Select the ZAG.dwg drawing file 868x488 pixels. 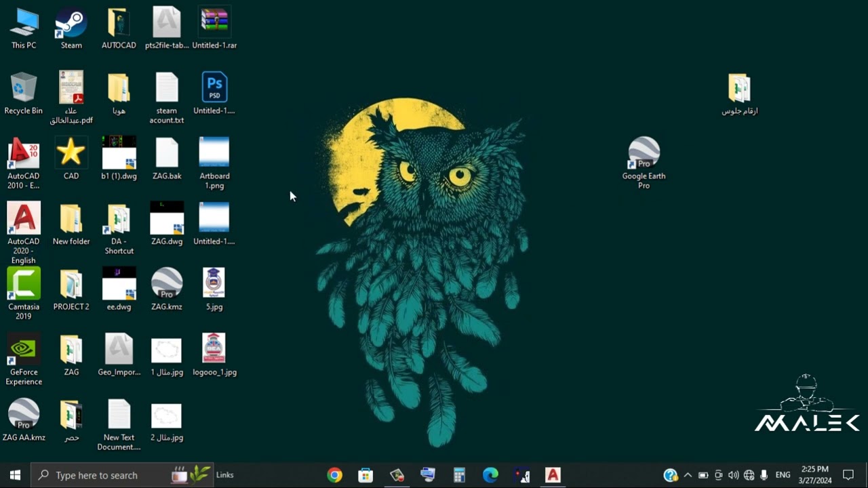167,224
